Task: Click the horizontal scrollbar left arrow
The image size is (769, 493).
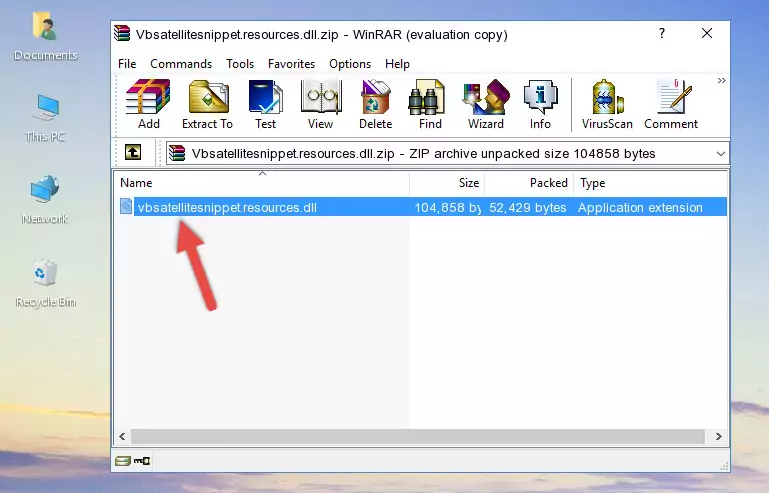Action: [x=123, y=436]
